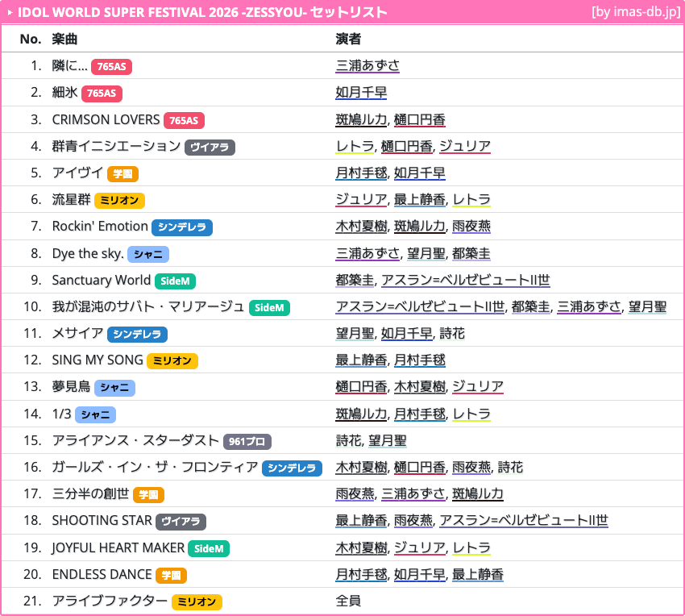This screenshot has width=685, height=616.
Task: Open 望月聖 link in アライアンス・スターダスト row
Action: pyautogui.click(x=387, y=440)
